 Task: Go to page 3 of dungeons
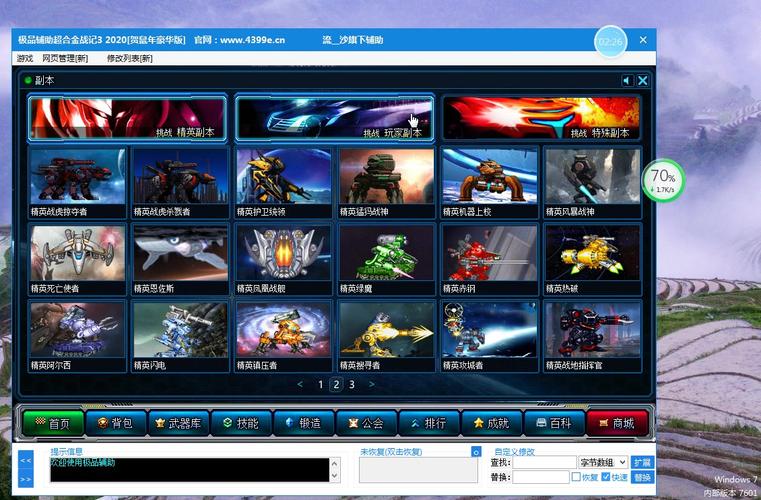coord(352,384)
